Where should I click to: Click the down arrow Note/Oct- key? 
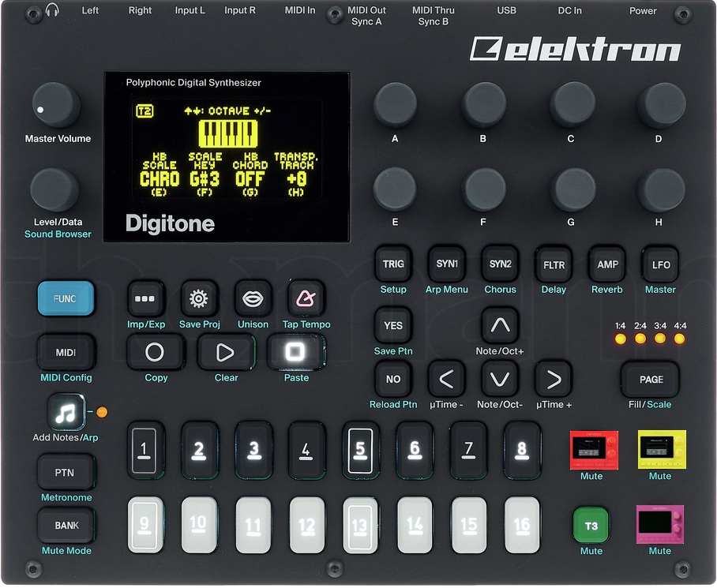pyautogui.click(x=501, y=379)
